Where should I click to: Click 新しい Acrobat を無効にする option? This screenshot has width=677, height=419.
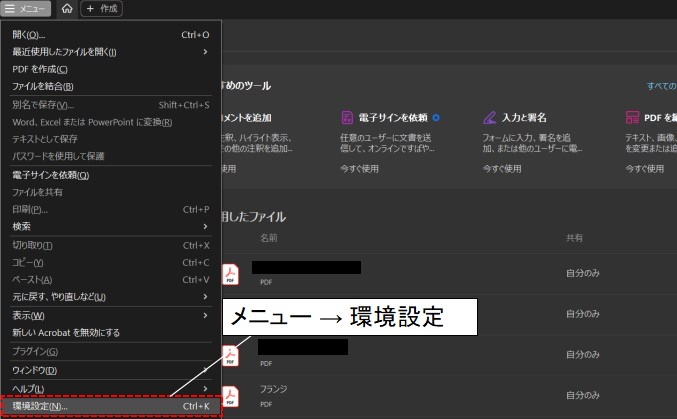(x=66, y=333)
